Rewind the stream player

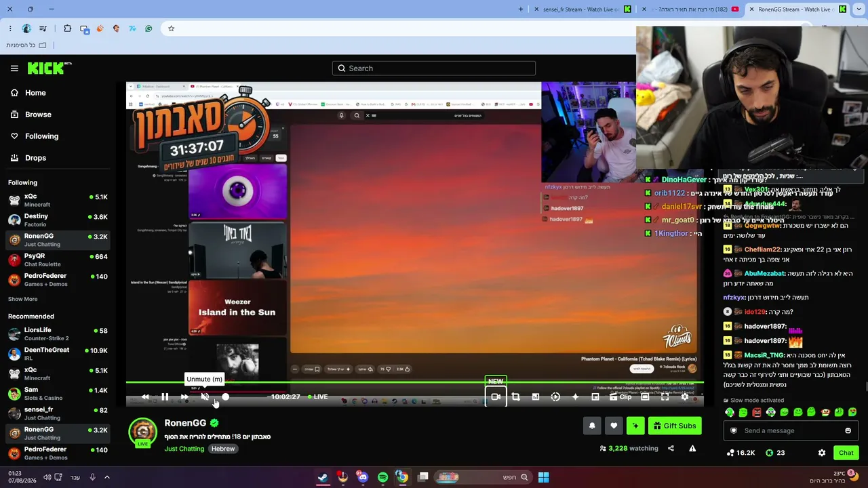click(x=145, y=397)
